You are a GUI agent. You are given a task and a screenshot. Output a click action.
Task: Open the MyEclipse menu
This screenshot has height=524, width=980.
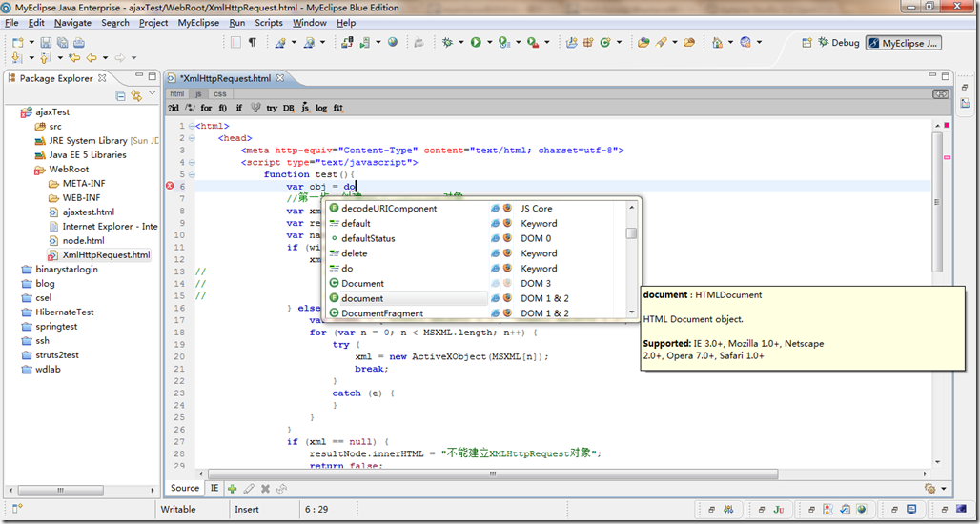point(198,23)
